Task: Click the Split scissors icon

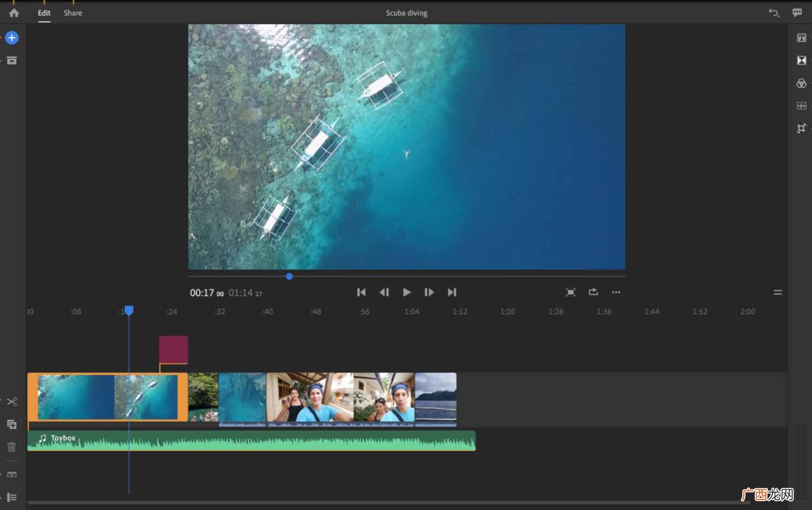Action: pos(12,402)
